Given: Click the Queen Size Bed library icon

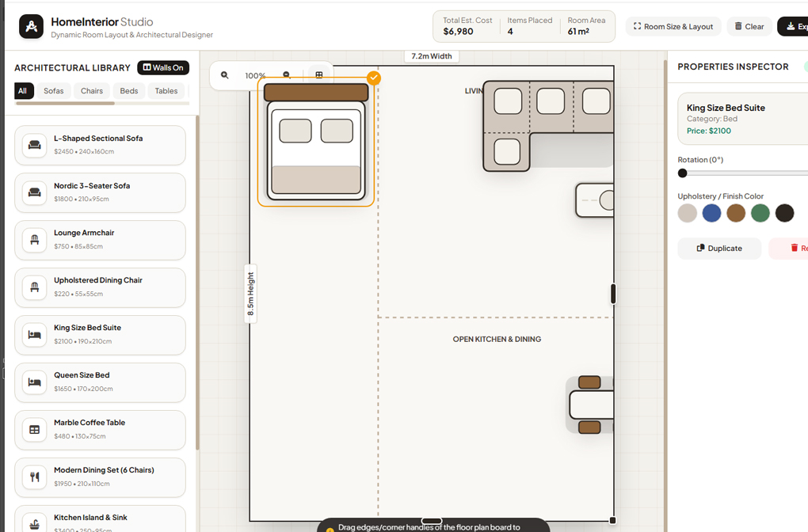Looking at the screenshot, I should (35, 382).
